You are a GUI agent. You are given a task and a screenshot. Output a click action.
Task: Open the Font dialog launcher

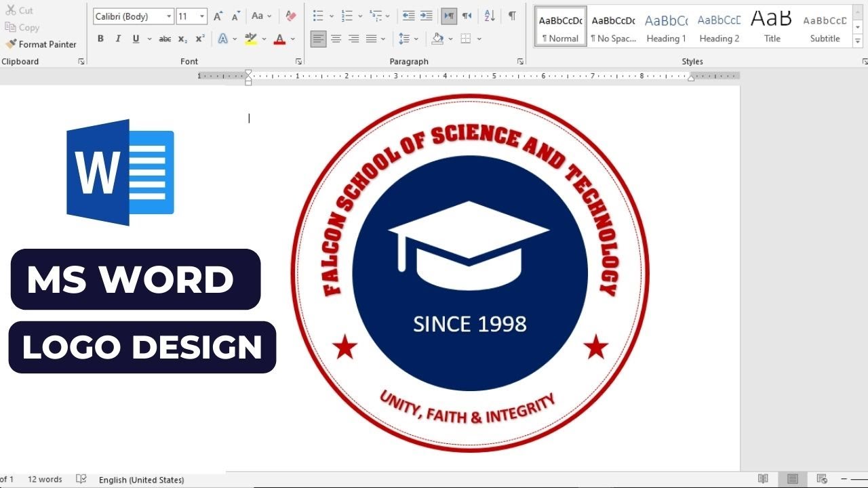[x=298, y=62]
